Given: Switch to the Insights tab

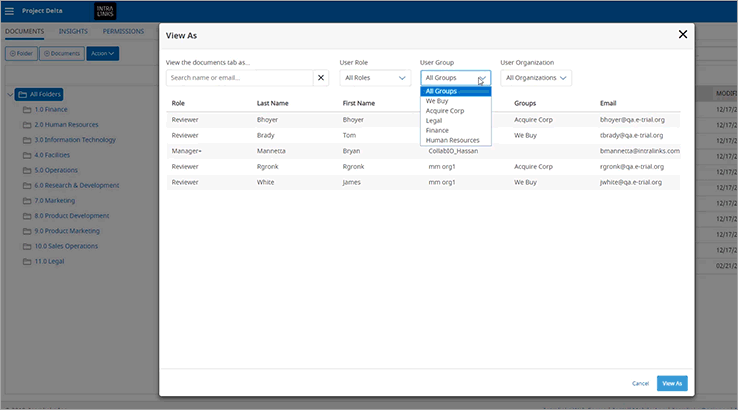Looking at the screenshot, I should [73, 31].
